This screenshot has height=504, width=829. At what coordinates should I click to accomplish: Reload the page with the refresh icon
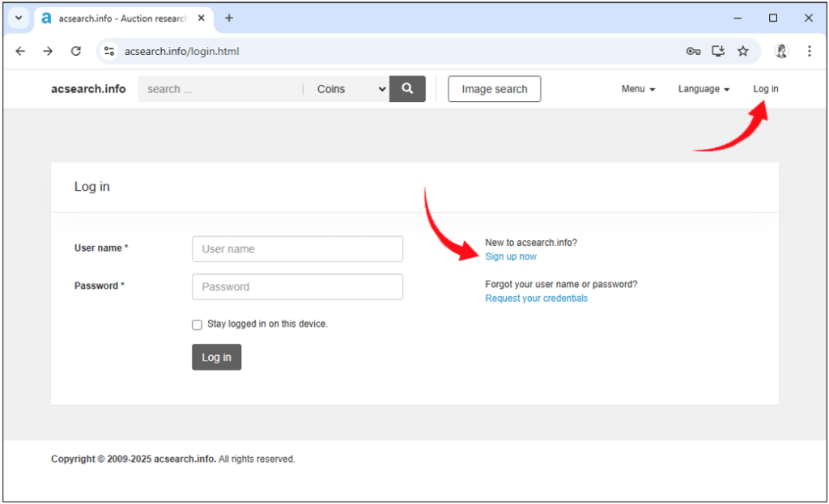click(x=76, y=51)
